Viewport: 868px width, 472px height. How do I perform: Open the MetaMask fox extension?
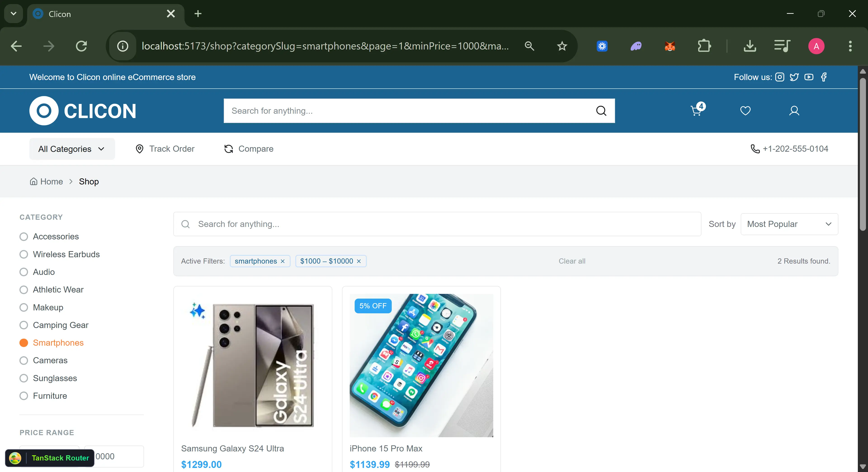(670, 46)
